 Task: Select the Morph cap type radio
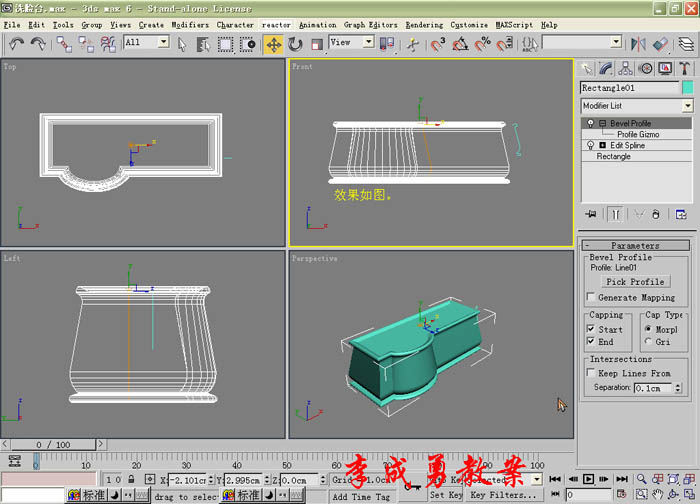(x=648, y=329)
